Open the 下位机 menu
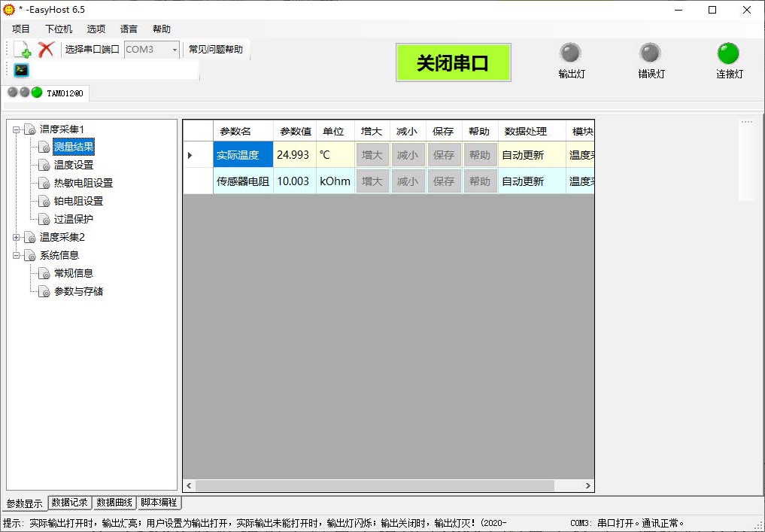This screenshot has height=532, width=765. pos(59,29)
